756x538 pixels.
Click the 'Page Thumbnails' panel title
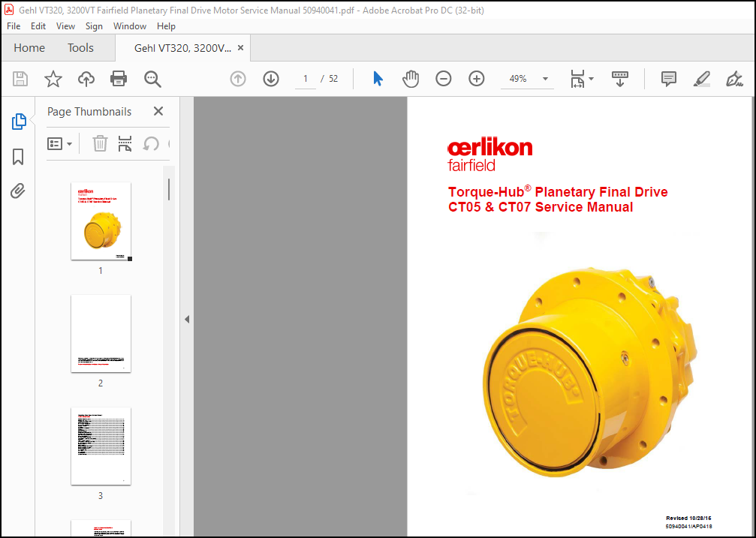click(x=89, y=111)
